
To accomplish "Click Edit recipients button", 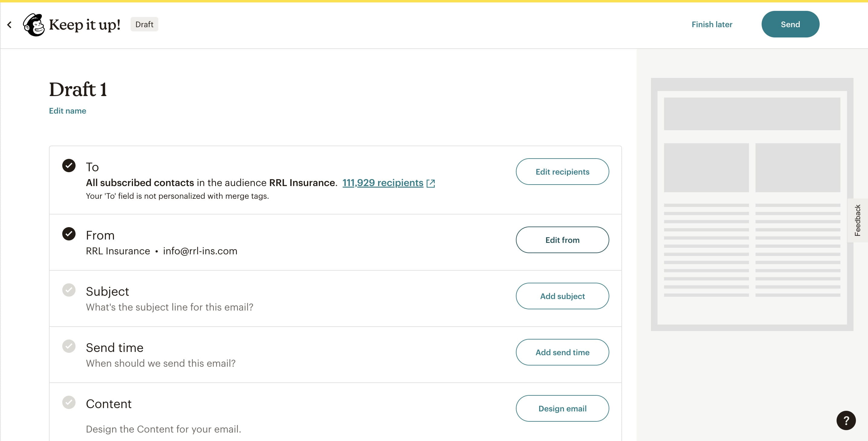I will pyautogui.click(x=562, y=172).
